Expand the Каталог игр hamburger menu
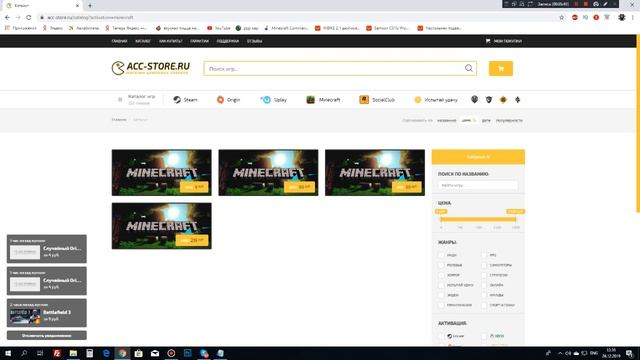This screenshot has height=360, width=640. click(120, 100)
